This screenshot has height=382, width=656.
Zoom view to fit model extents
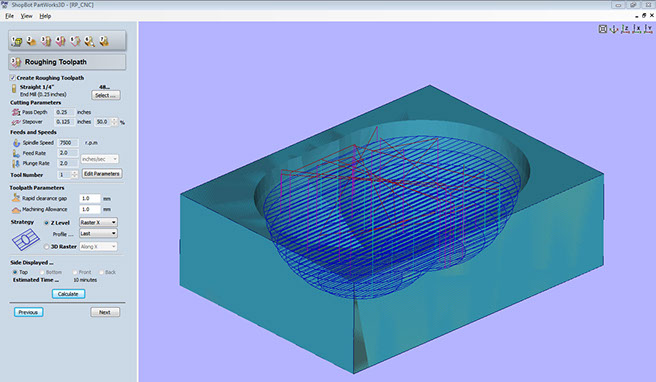click(602, 29)
